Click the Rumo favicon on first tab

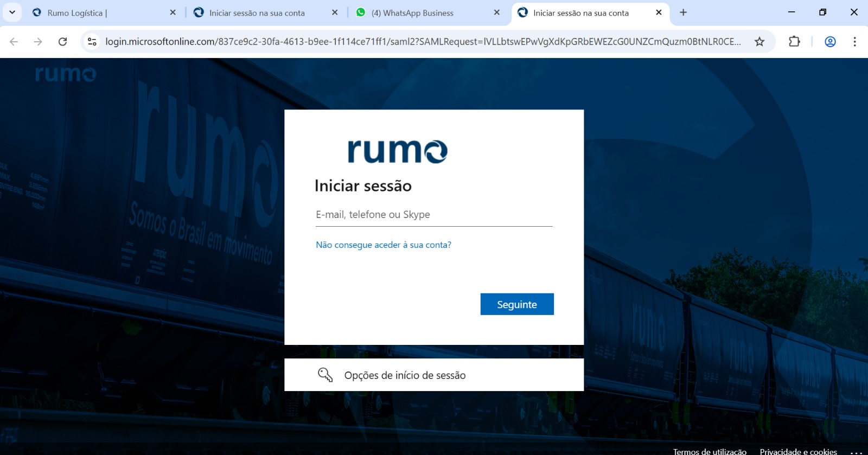pyautogui.click(x=37, y=12)
